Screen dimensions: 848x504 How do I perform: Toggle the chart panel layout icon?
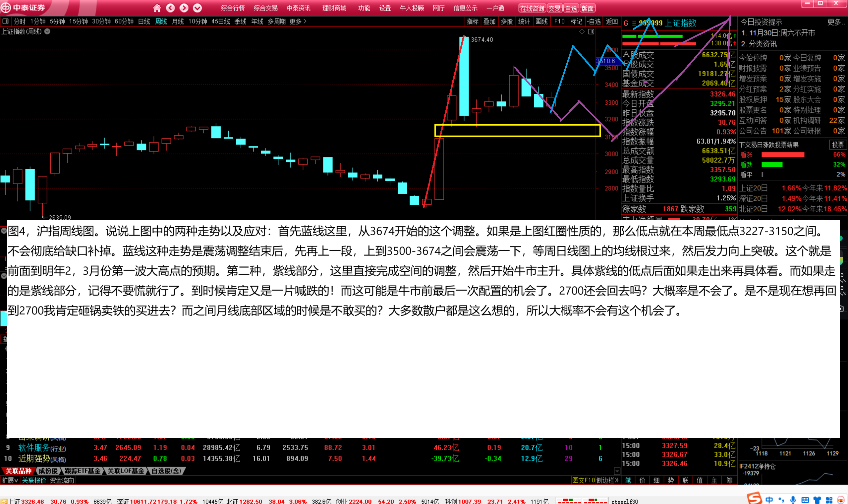coord(591,31)
